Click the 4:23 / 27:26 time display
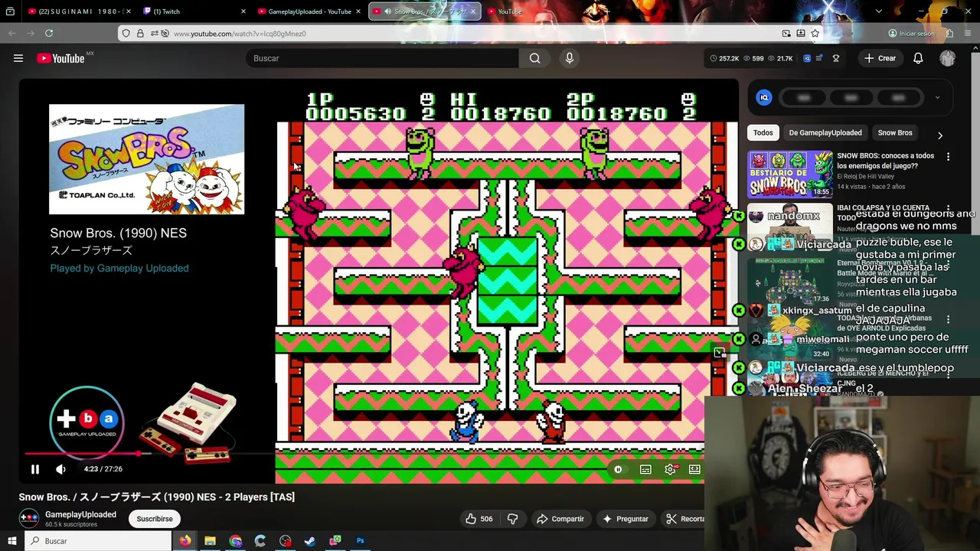980x551 pixels. [103, 469]
